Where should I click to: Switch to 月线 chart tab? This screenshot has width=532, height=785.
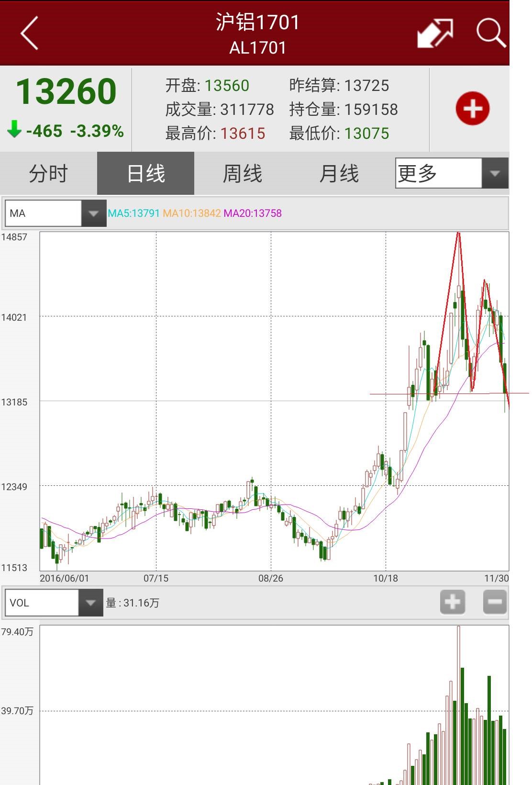tap(339, 173)
